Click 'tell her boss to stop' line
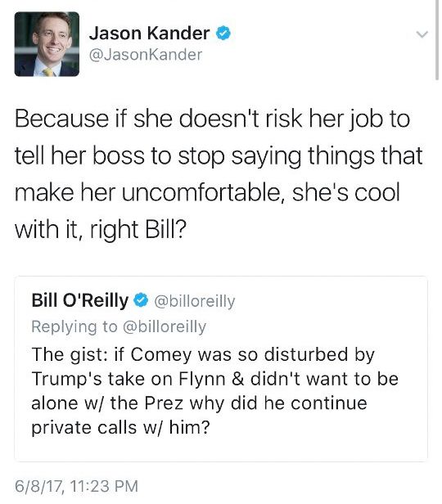This screenshot has width=442, height=504. tap(219, 156)
